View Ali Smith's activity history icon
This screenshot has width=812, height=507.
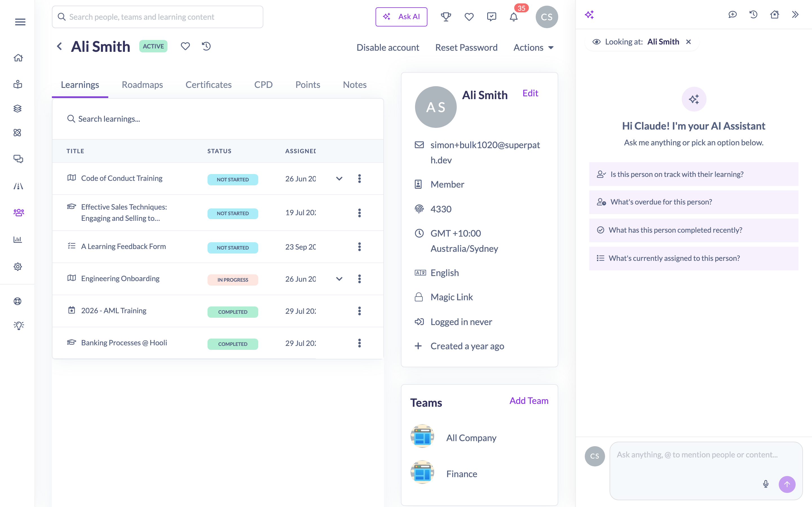[206, 46]
